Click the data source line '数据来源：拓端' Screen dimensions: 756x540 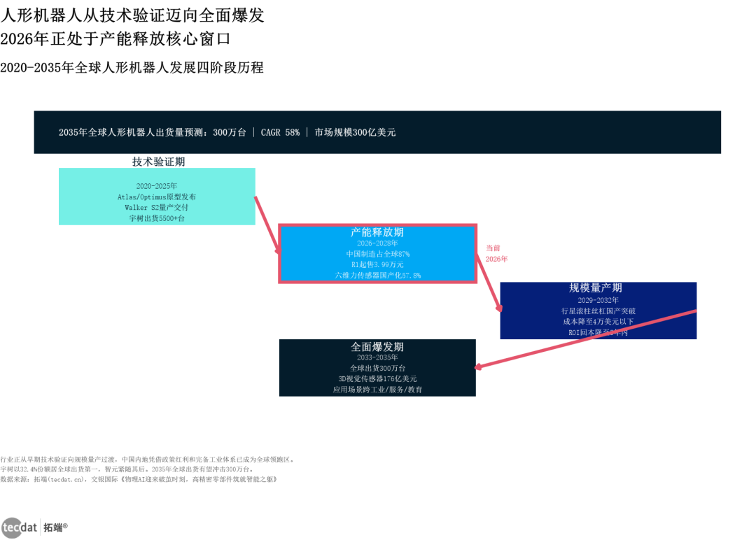[x=139, y=479]
